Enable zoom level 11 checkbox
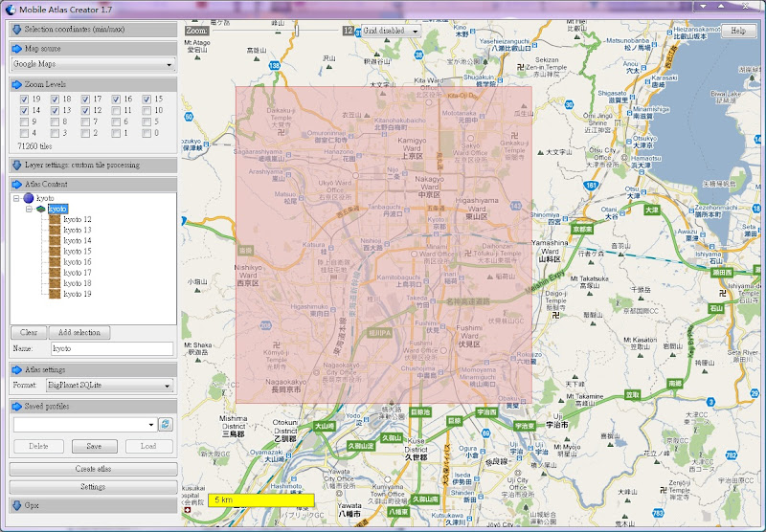Image resolution: width=766 pixels, height=532 pixels. (116, 111)
